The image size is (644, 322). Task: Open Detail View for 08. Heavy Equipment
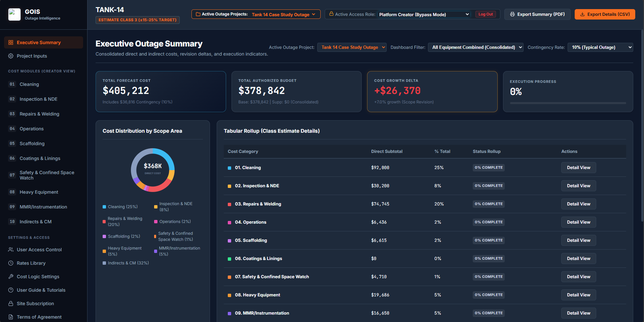(578, 295)
